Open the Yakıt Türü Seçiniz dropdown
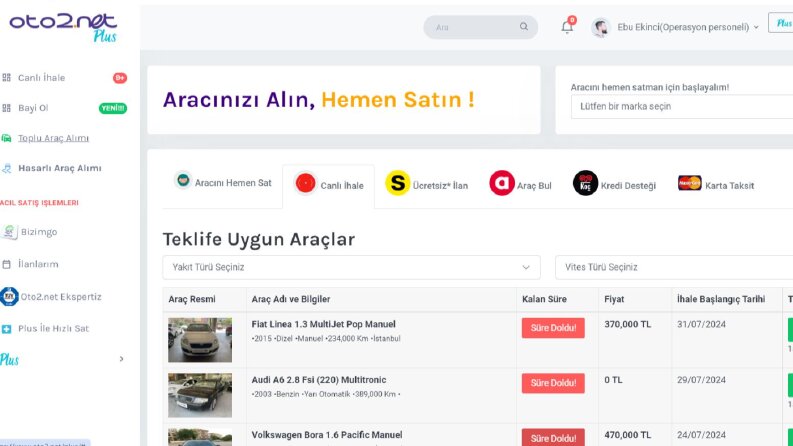Screen dimensions: 793x446 coord(351,267)
